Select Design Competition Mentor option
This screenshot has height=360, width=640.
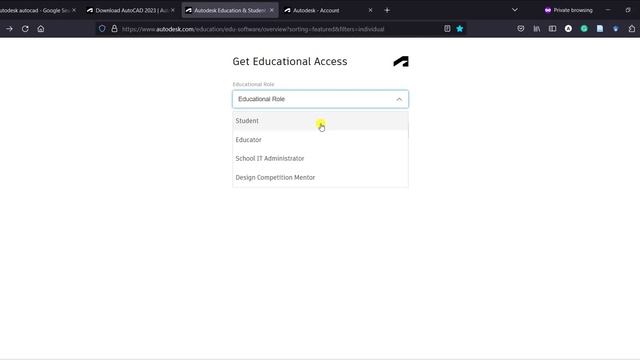[320, 177]
